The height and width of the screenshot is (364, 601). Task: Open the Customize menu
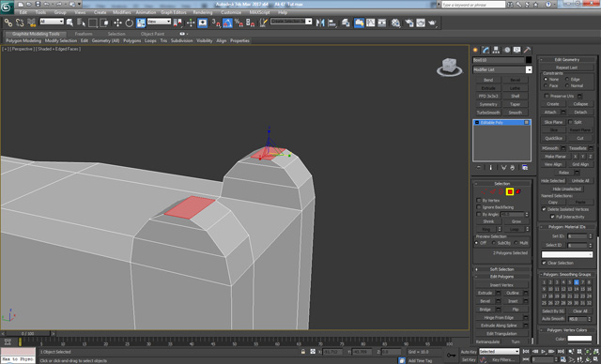231,12
